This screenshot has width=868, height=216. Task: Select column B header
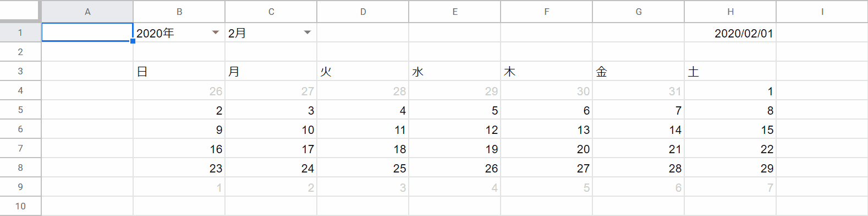point(179,12)
